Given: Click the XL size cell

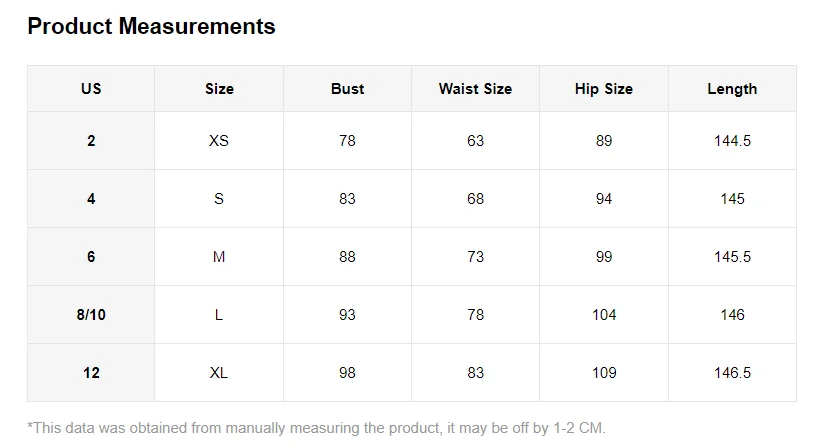Looking at the screenshot, I should click(219, 373).
